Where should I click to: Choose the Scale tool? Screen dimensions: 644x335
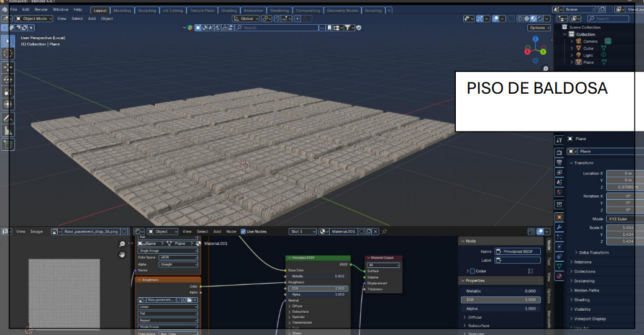[x=8, y=92]
